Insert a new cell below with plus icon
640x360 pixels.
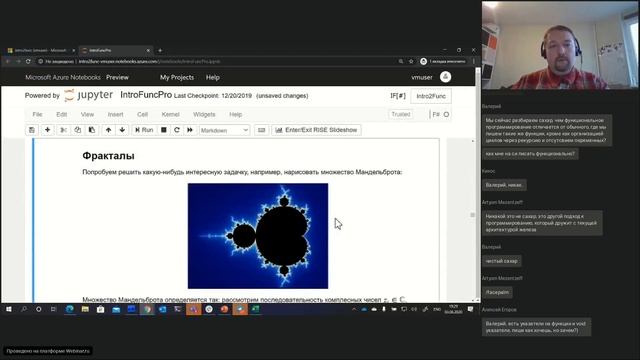(47, 130)
